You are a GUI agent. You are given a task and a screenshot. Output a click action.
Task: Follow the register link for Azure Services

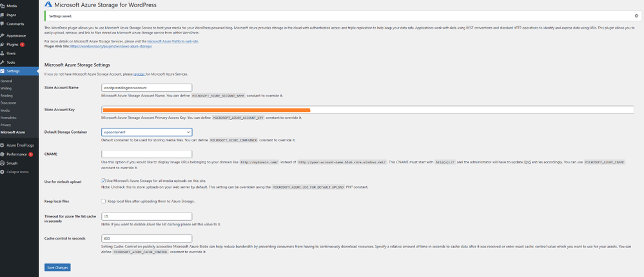[139, 74]
